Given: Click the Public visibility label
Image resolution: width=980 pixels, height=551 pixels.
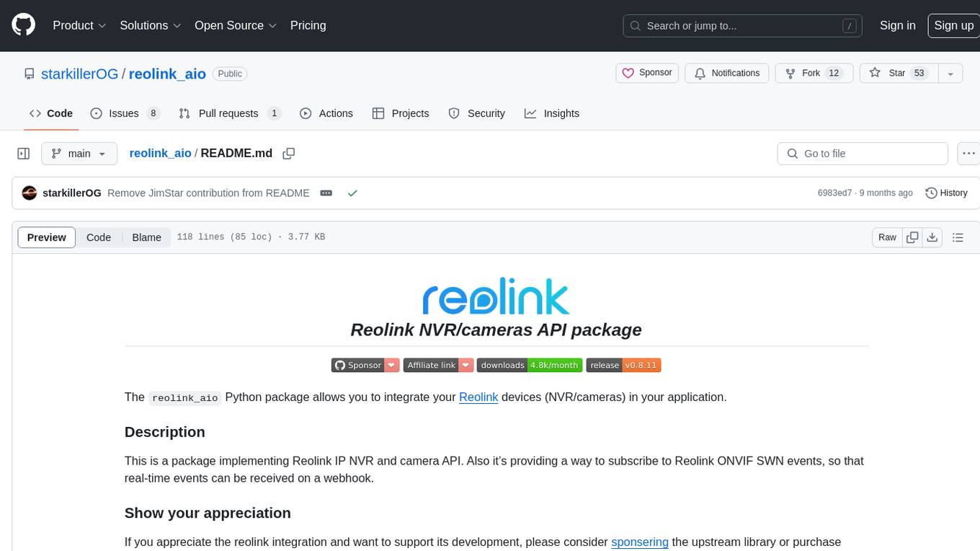Looking at the screenshot, I should tap(230, 74).
